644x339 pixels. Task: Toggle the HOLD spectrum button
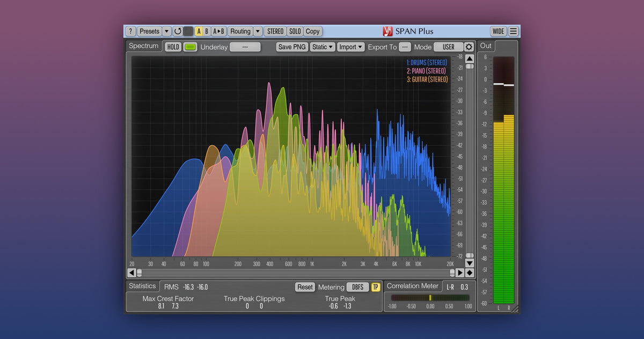(173, 47)
